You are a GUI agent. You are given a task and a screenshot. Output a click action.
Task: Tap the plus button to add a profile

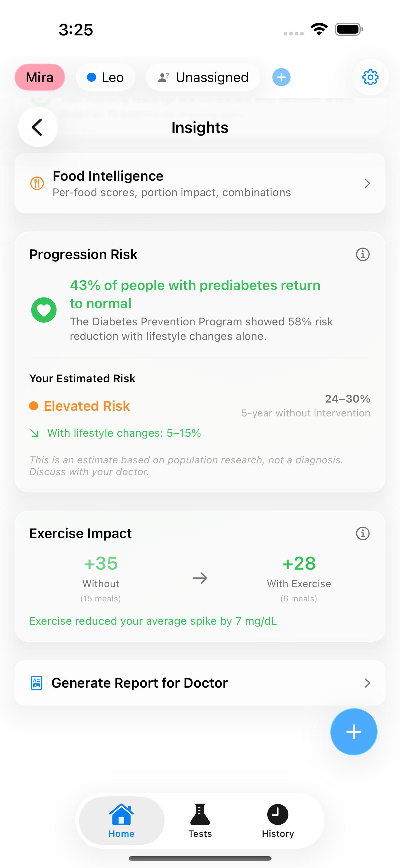(x=281, y=77)
